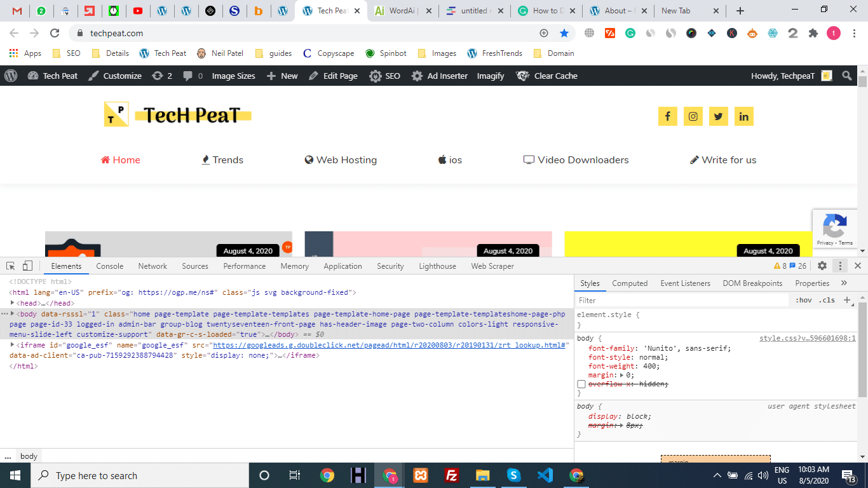Expand the body element node
This screenshot has width=868, height=488.
pyautogui.click(x=13, y=314)
